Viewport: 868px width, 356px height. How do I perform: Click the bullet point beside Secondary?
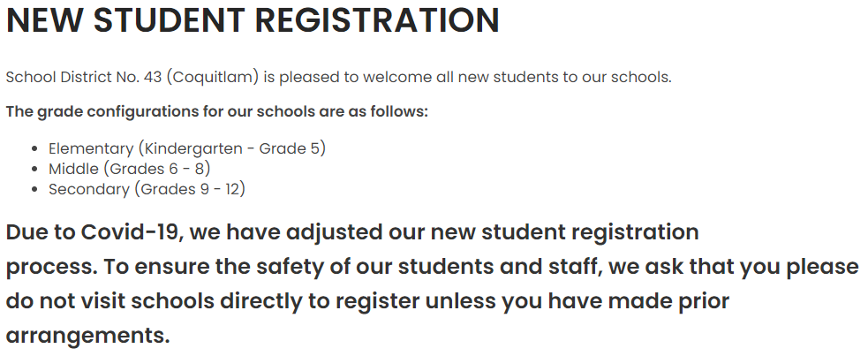pos(35,189)
